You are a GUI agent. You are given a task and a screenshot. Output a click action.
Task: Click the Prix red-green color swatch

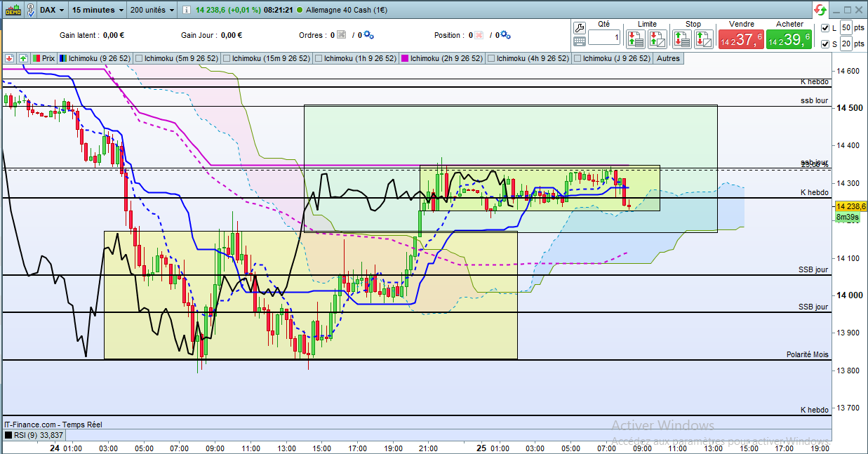click(37, 58)
